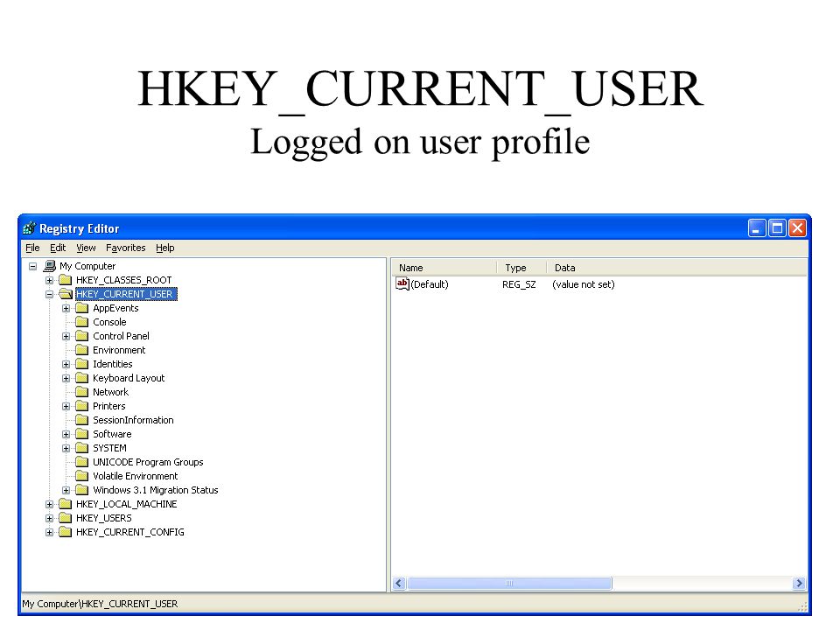Open the Help menu
Viewport: 840px width, 630px height.
[x=165, y=248]
